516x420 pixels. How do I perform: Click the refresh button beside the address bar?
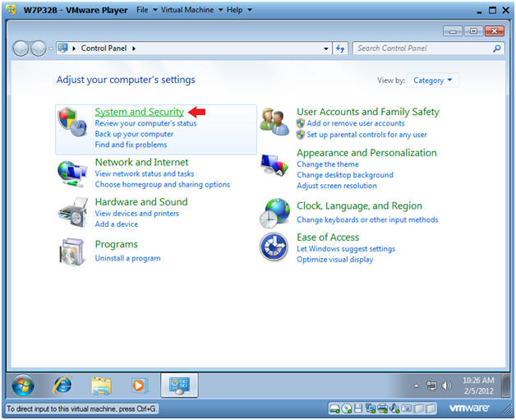click(x=340, y=48)
